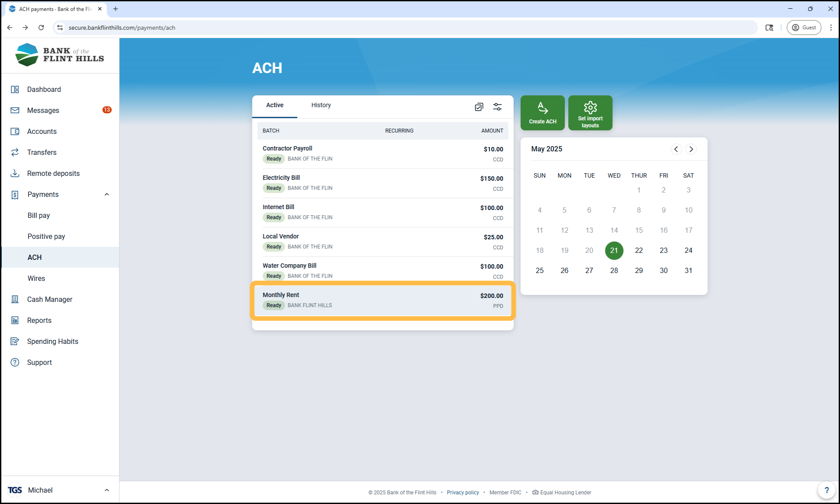This screenshot has width=840, height=504.
Task: Open the filter sliders icon
Action: 497,107
